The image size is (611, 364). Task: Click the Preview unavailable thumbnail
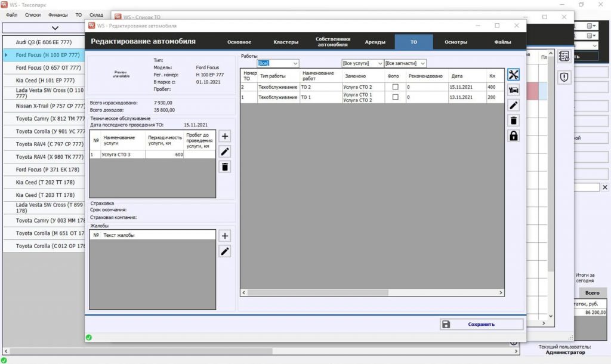click(121, 74)
